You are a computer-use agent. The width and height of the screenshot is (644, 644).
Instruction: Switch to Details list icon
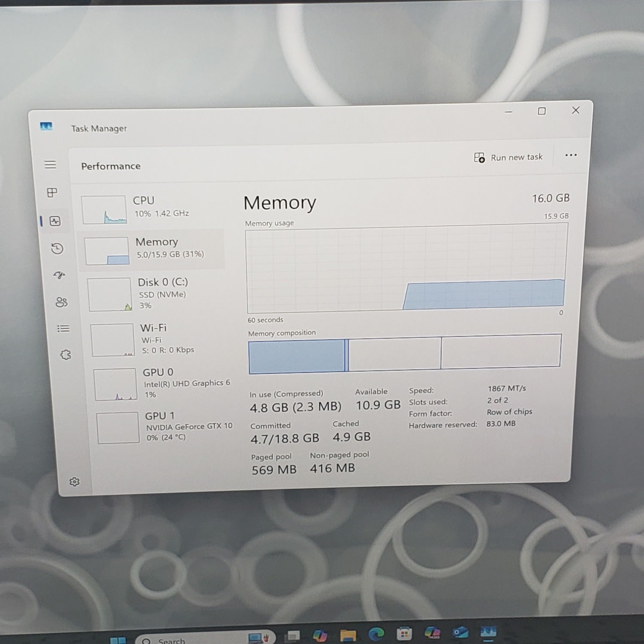[x=63, y=328]
